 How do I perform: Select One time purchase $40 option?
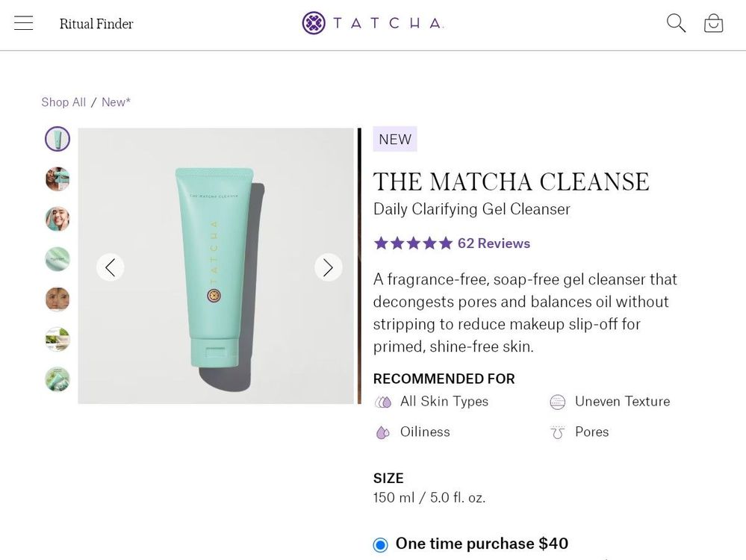pyautogui.click(x=381, y=544)
